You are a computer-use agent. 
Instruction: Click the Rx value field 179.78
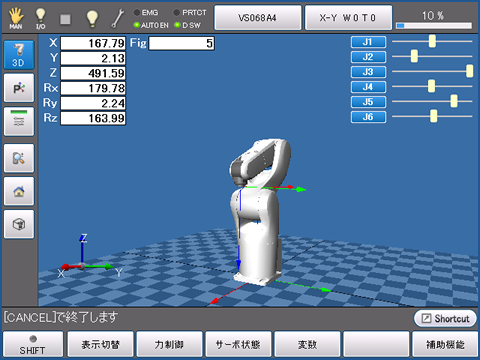pos(93,88)
